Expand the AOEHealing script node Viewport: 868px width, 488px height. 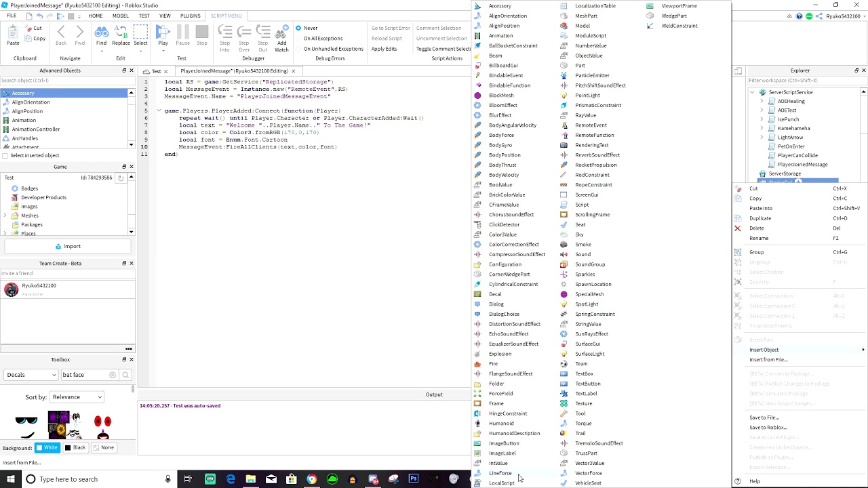point(762,102)
